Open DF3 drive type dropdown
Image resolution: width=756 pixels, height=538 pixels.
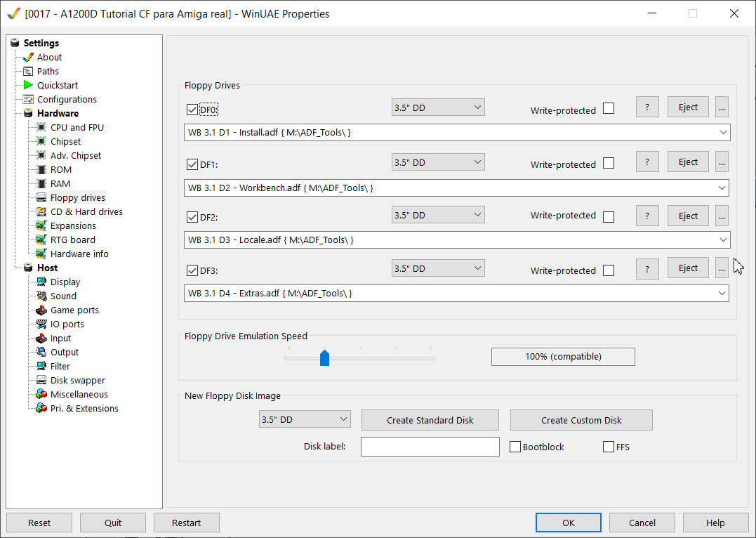(x=438, y=269)
